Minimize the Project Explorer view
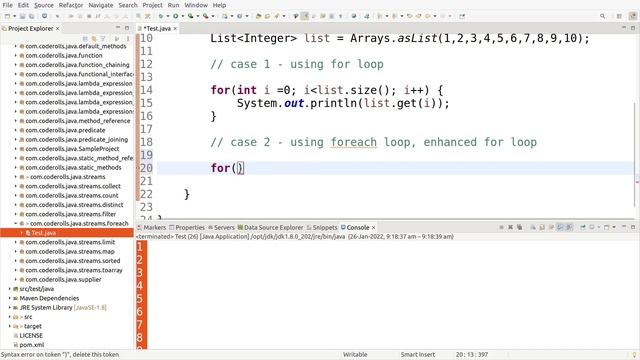Screen dimensions: 640x360 tap(118, 28)
